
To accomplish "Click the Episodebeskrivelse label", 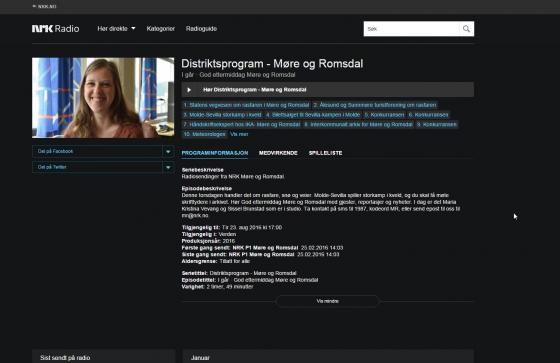I will click(207, 188).
